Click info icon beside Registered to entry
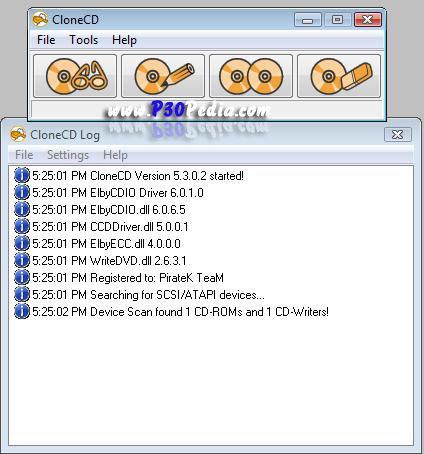Screen dimensions: 424x454 (22, 277)
